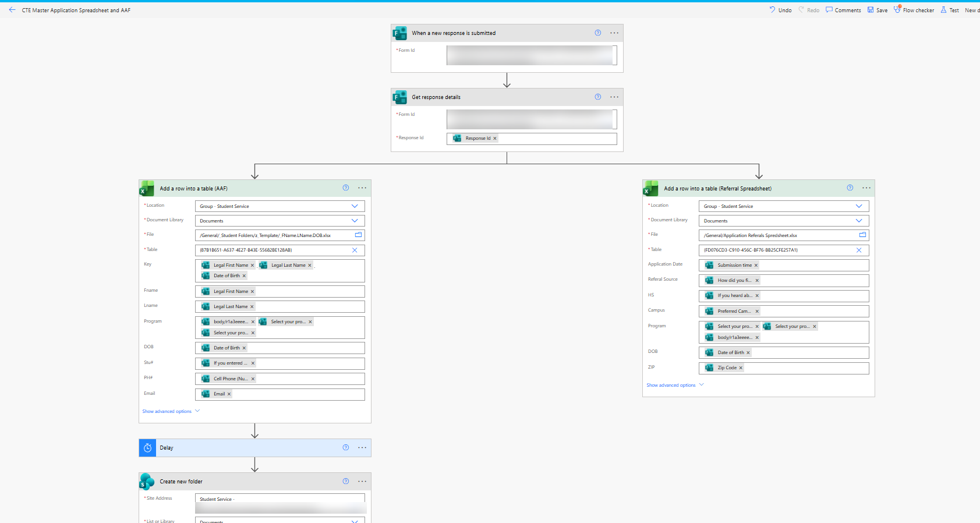Screen dimensions: 980x523
Task: Clear the Referral Spreadsheet Table value
Action: point(858,250)
